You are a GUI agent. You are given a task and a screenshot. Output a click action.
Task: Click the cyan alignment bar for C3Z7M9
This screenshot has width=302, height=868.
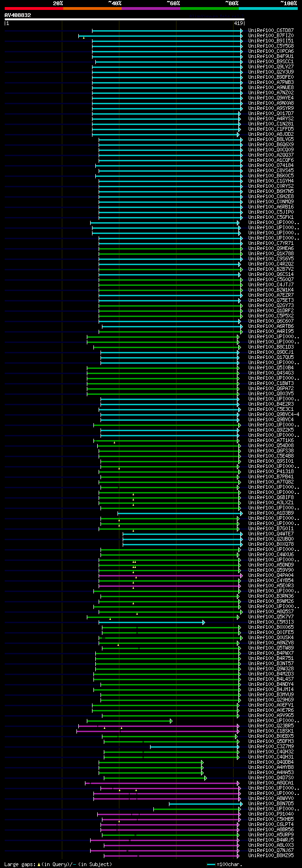[x=195, y=747]
